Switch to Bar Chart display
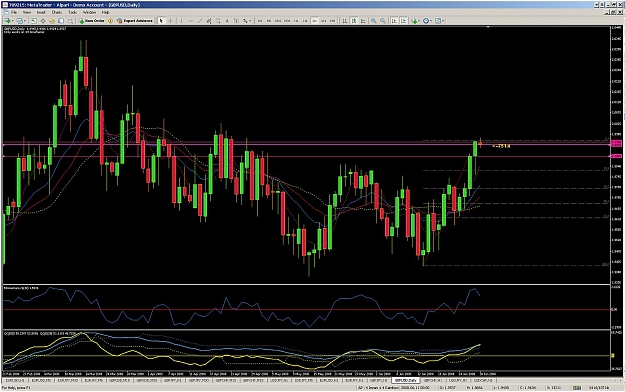Screen dimensions: 625x392 (345, 21)
